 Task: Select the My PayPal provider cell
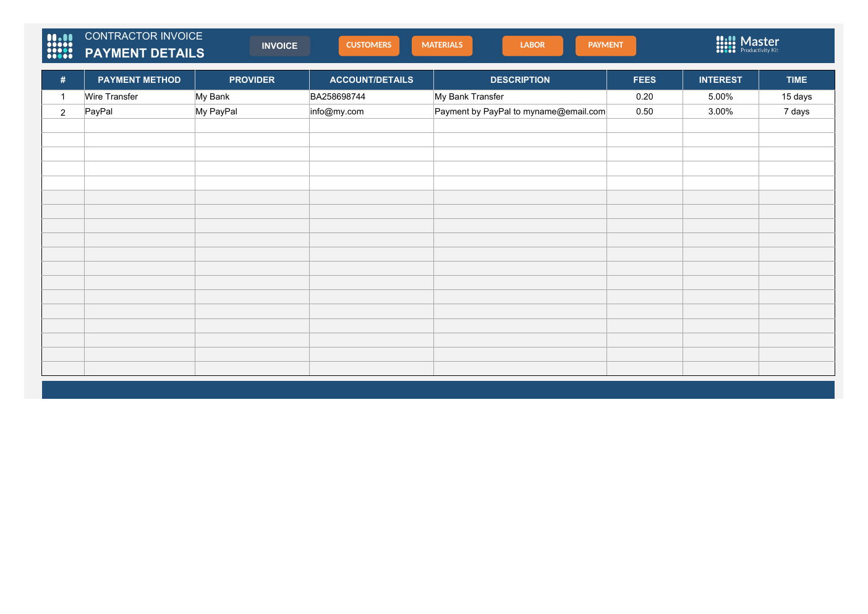(x=252, y=111)
